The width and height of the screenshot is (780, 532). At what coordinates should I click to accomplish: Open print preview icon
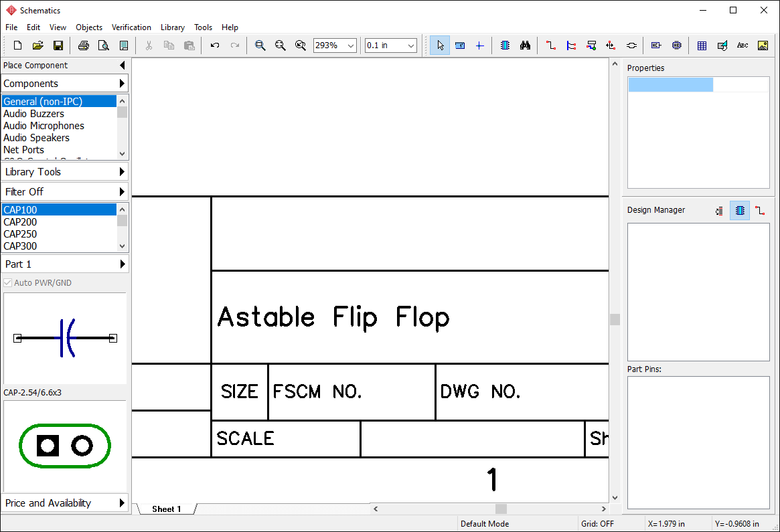(x=104, y=46)
